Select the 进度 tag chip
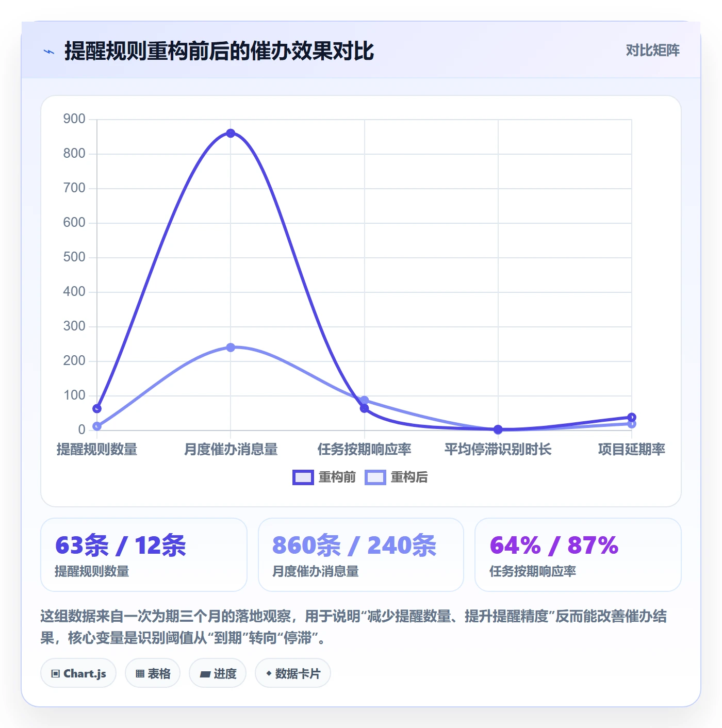722x728 pixels. pyautogui.click(x=218, y=673)
